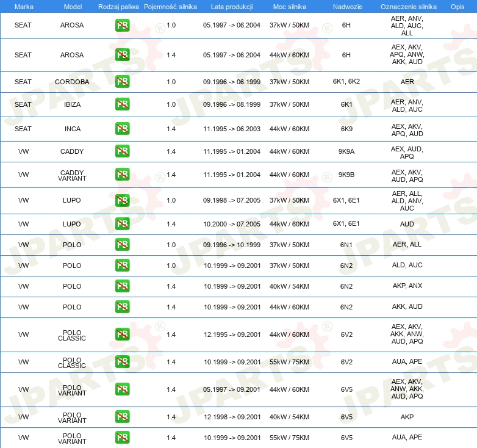The image size is (477, 448).
Task: Click the fuel icon in VW LUPO 1.0 row
Action: tap(122, 200)
